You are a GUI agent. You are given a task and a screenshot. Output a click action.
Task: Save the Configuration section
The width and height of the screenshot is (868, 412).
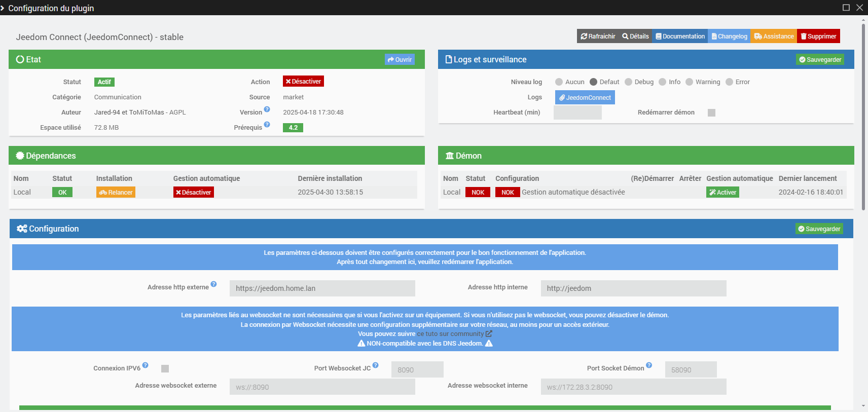819,229
